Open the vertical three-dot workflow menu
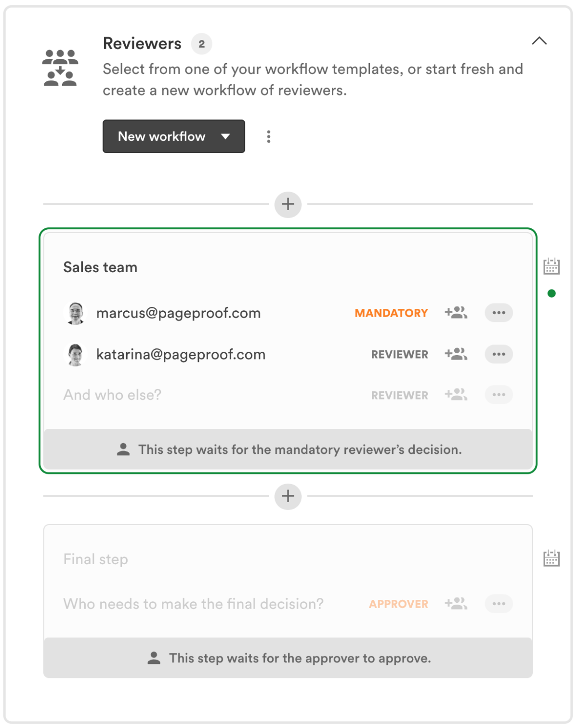Image resolution: width=578 pixels, height=728 pixels. 268,136
